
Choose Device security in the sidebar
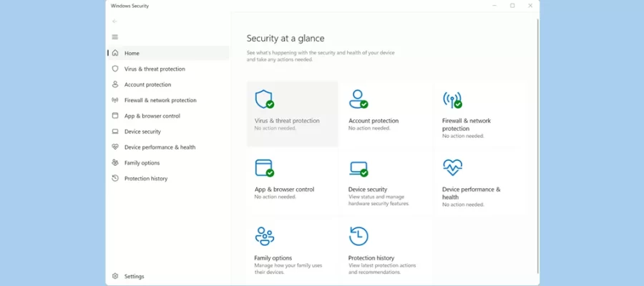tap(168, 132)
